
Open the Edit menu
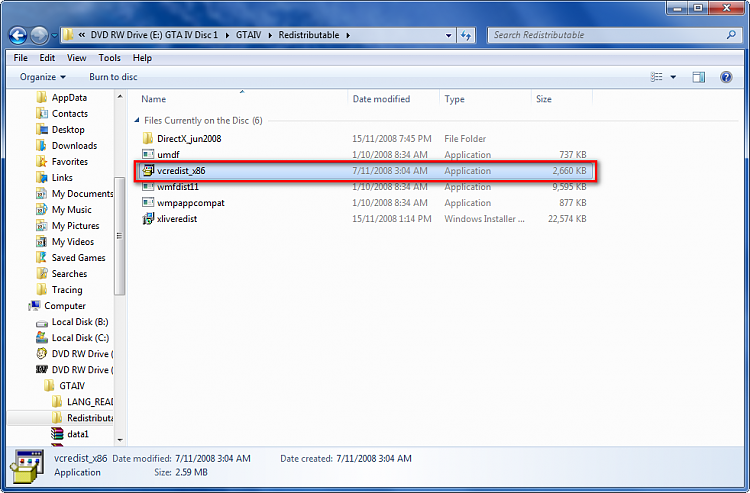pyautogui.click(x=47, y=58)
